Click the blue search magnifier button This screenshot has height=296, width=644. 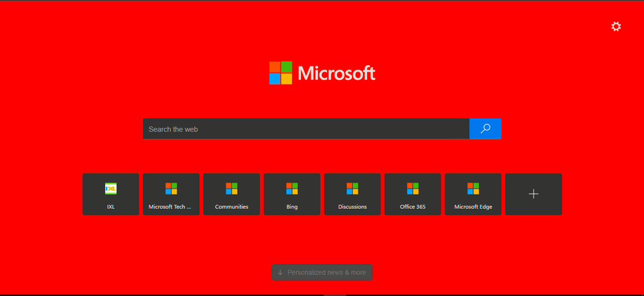pos(485,129)
